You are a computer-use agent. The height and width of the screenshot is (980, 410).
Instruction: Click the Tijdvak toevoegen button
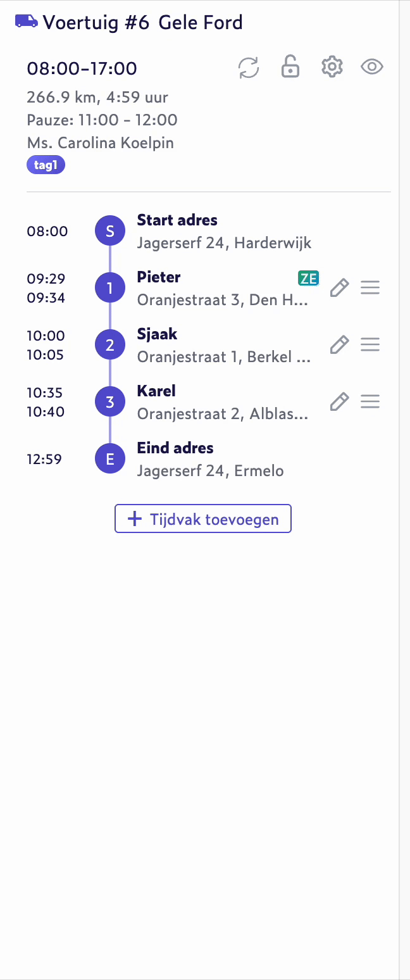click(203, 519)
